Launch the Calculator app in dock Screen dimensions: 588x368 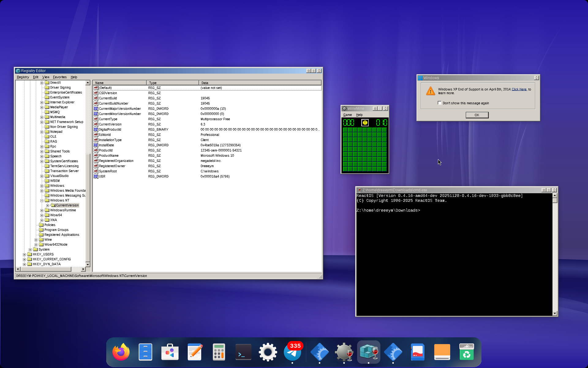pyautogui.click(x=219, y=352)
